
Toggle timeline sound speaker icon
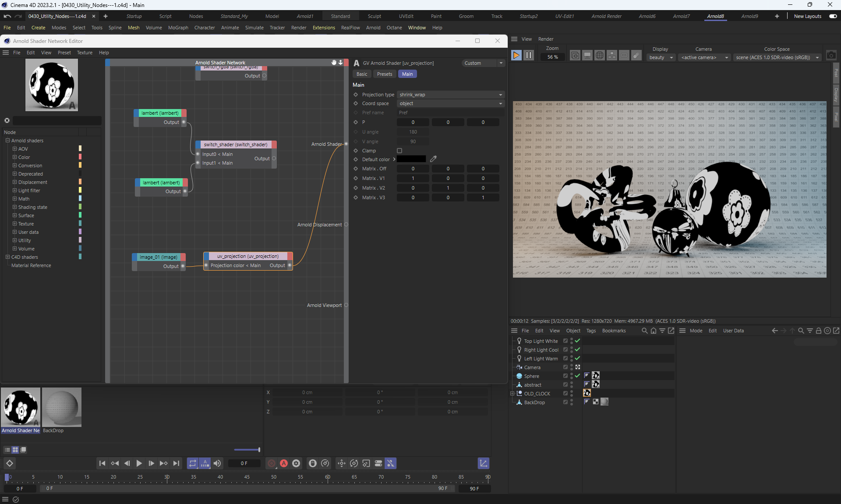(217, 463)
